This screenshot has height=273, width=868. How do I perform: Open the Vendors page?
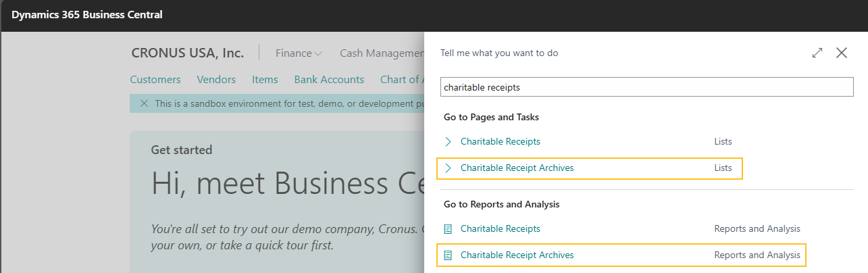[216, 80]
